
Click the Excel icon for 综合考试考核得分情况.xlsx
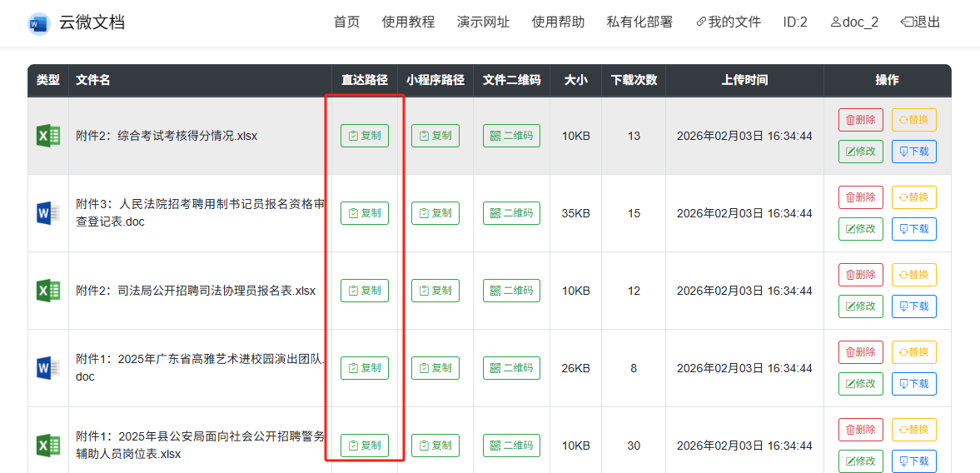coord(48,136)
